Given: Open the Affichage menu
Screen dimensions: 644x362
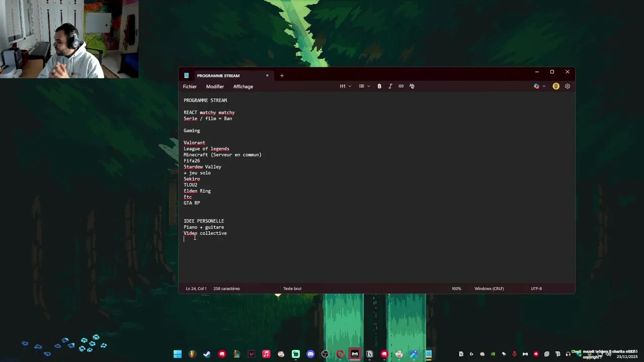Looking at the screenshot, I should (x=243, y=86).
